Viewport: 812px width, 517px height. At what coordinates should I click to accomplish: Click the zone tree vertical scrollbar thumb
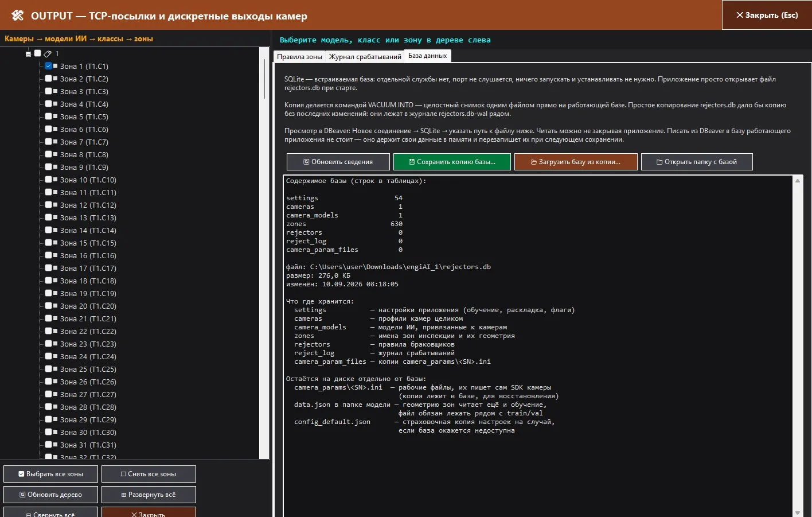(264, 79)
